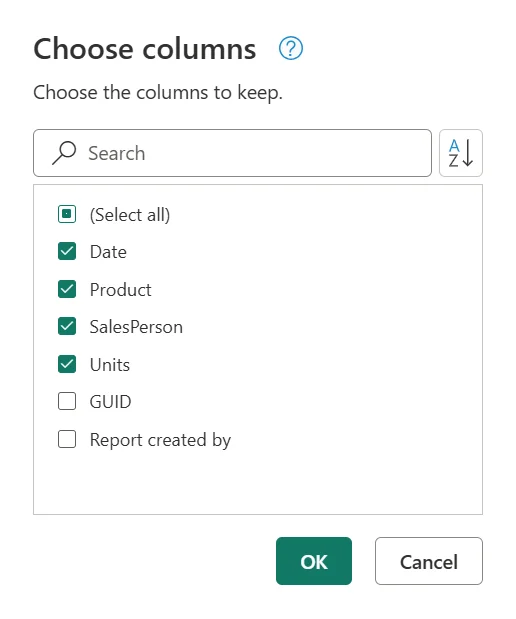Uncheck the SalesPerson column checkbox

click(67, 326)
